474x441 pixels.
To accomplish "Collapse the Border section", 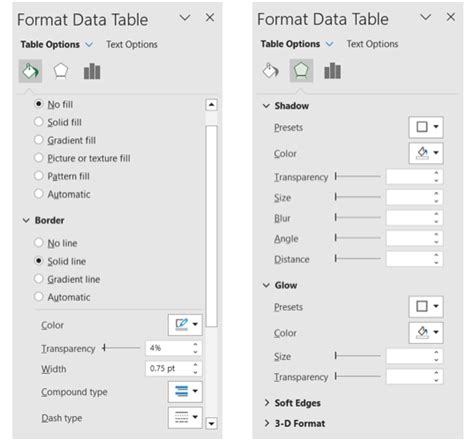I will [x=26, y=220].
